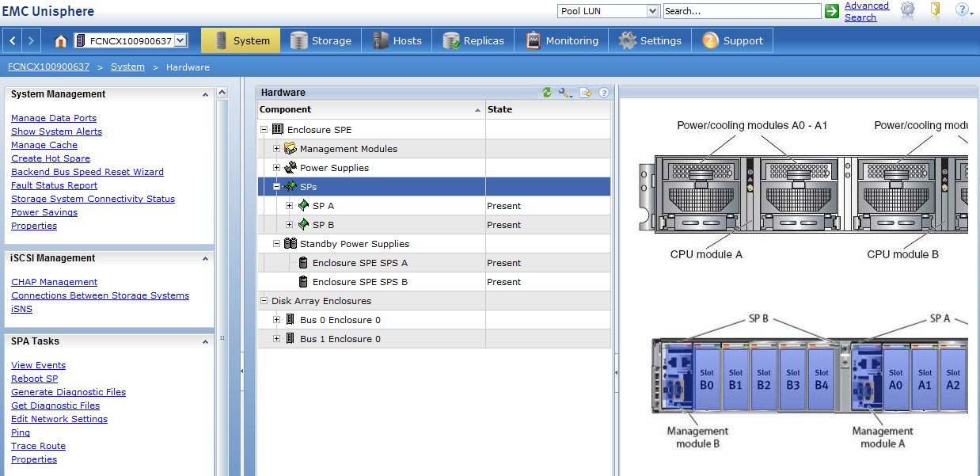Expand the Power Supplies node
The width and height of the screenshot is (980, 476).
pos(277,167)
